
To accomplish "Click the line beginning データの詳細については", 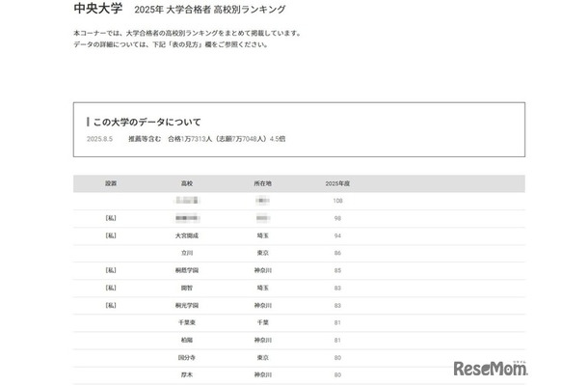I will pyautogui.click(x=171, y=44).
